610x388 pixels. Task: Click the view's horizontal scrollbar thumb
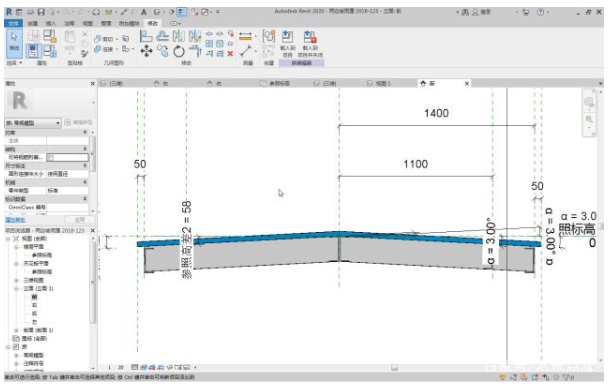(394, 367)
